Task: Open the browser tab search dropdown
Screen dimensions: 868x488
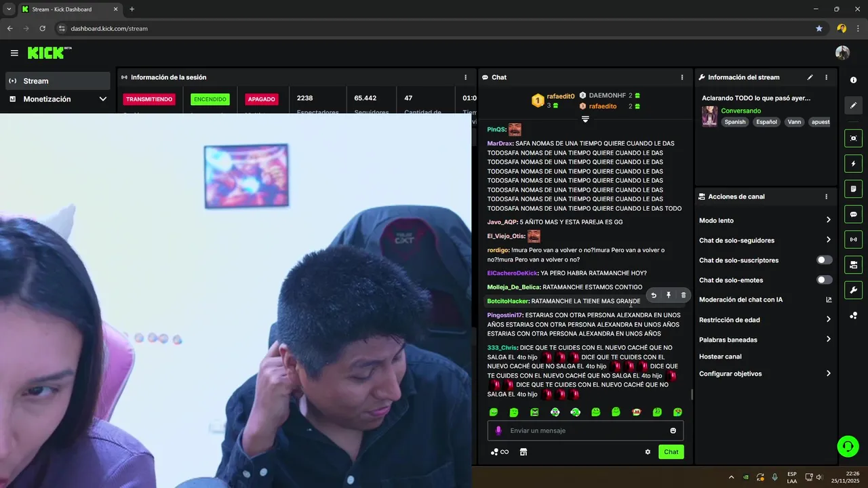Action: click(9, 9)
